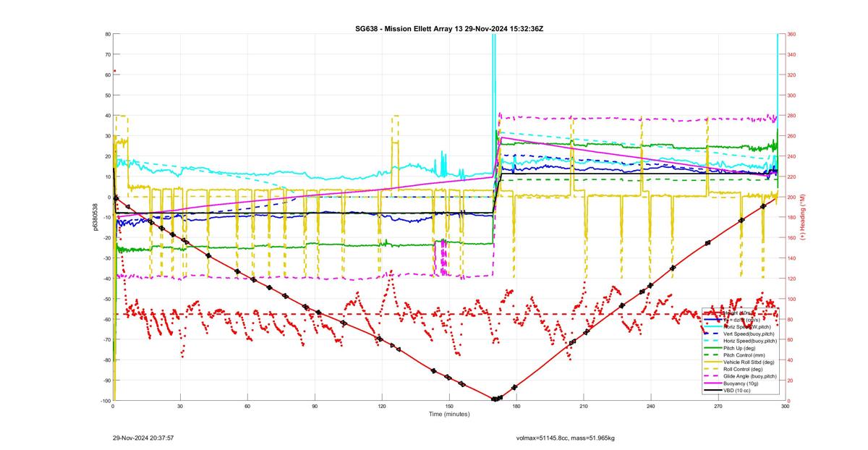The height and width of the screenshot is (450, 868).
Task: Click the 30 tick on the time axis
Action: (x=180, y=407)
